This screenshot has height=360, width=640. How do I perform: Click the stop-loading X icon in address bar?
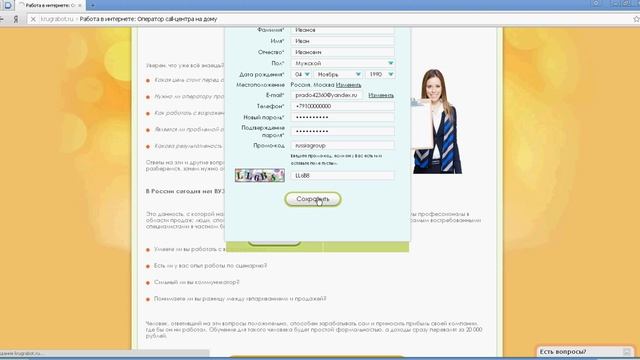click(x=33, y=19)
